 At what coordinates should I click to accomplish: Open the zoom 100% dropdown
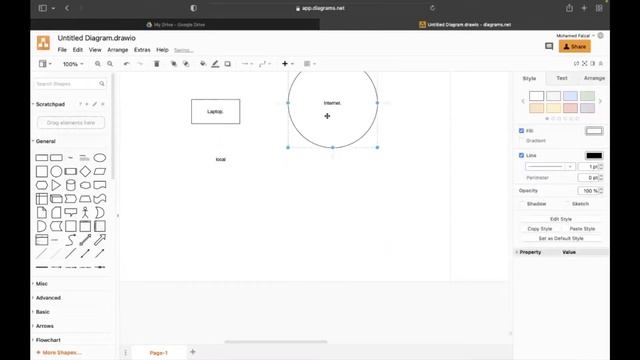(x=73, y=64)
